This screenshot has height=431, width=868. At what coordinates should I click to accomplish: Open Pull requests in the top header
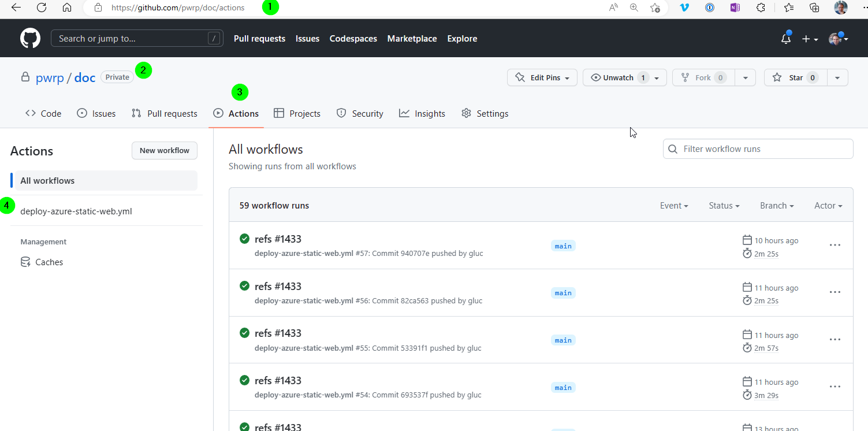tap(259, 39)
